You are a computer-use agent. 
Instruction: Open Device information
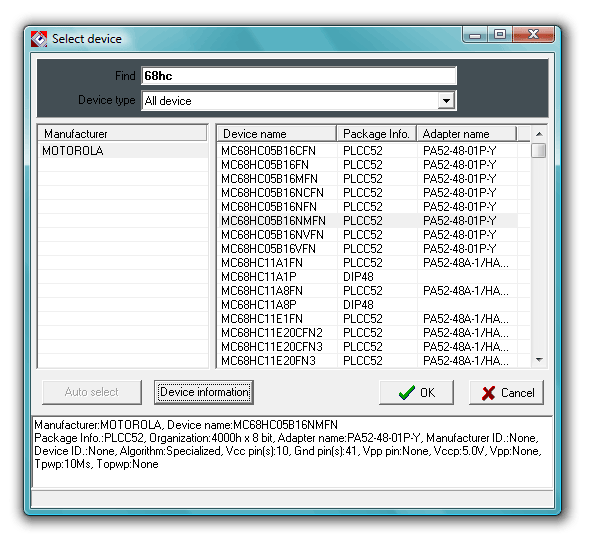(204, 392)
